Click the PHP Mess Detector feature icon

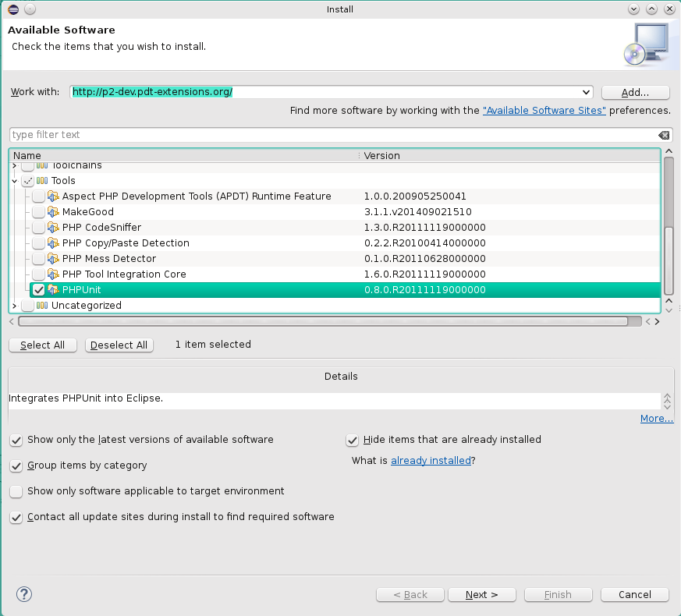pos(53,259)
